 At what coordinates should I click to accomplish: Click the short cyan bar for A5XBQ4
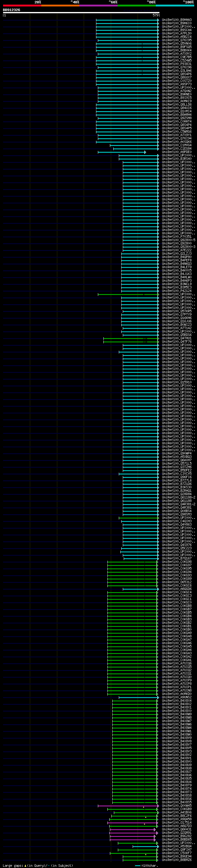click(146, 846)
